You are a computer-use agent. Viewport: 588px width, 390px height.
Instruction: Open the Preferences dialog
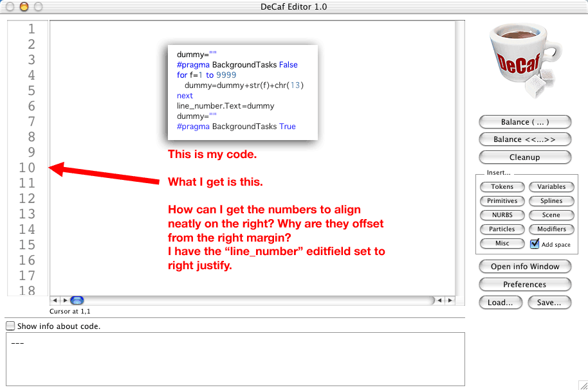tap(525, 285)
